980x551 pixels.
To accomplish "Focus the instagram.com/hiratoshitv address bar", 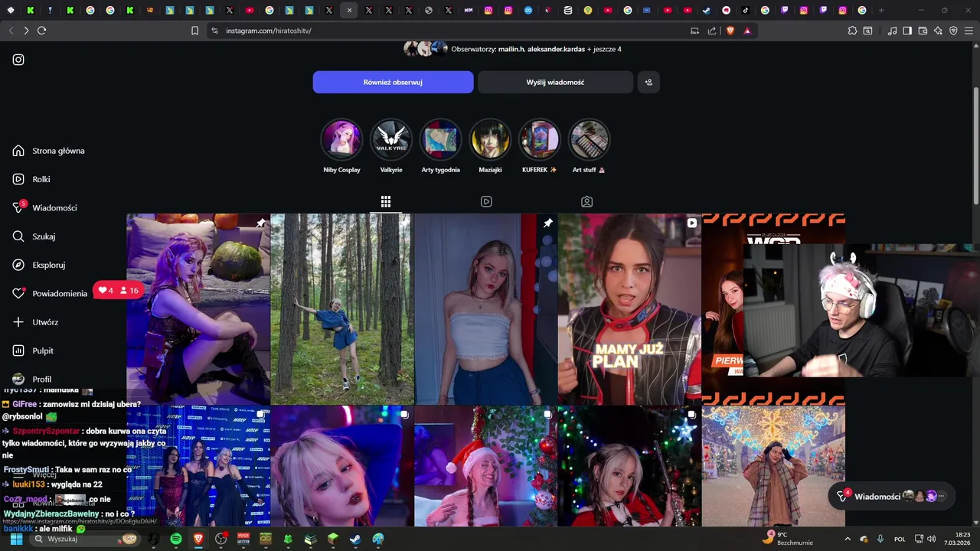I will (x=452, y=31).
